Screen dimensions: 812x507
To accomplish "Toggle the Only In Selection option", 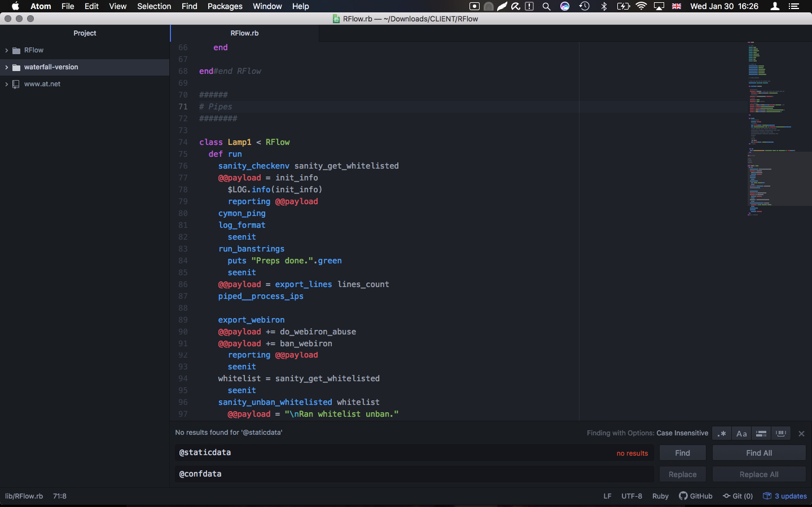I will tap(761, 434).
